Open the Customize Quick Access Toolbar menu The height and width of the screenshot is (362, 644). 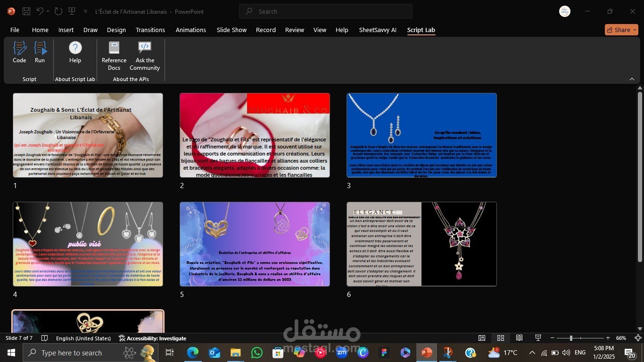(x=85, y=11)
